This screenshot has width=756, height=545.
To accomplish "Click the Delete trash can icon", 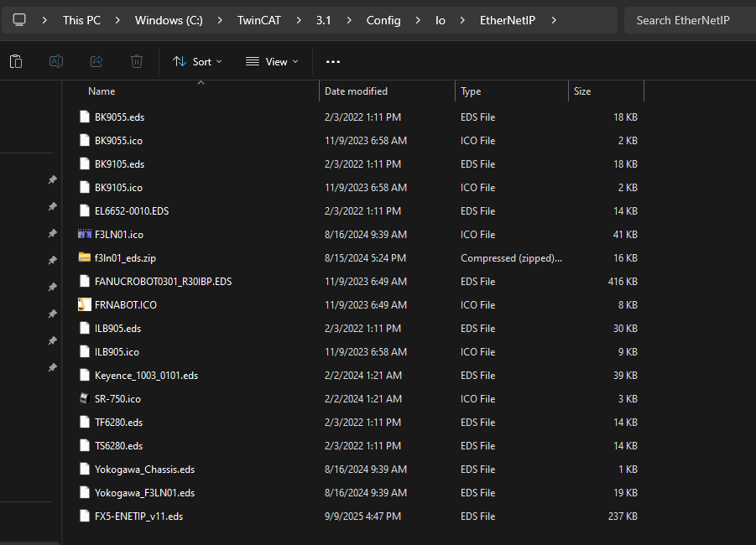I will [137, 61].
